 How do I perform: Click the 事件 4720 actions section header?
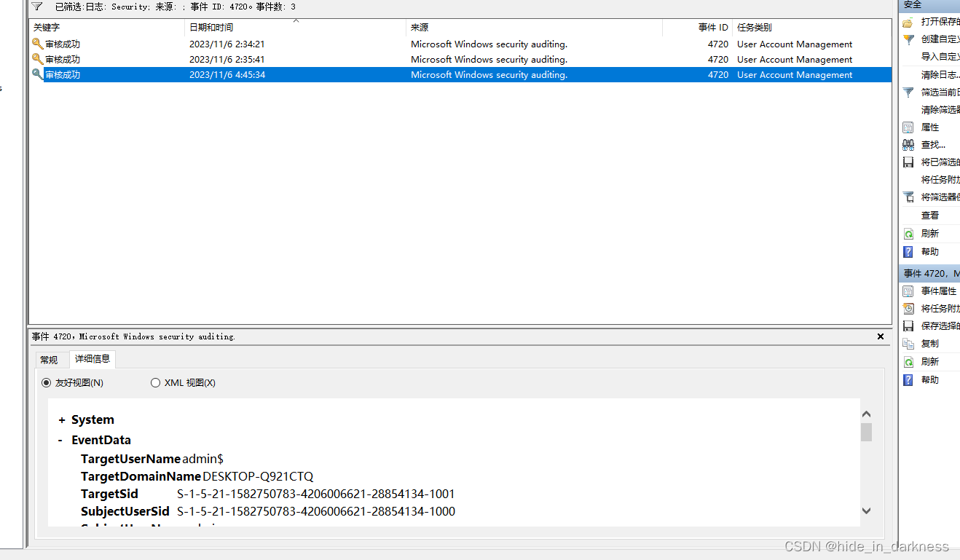click(929, 273)
